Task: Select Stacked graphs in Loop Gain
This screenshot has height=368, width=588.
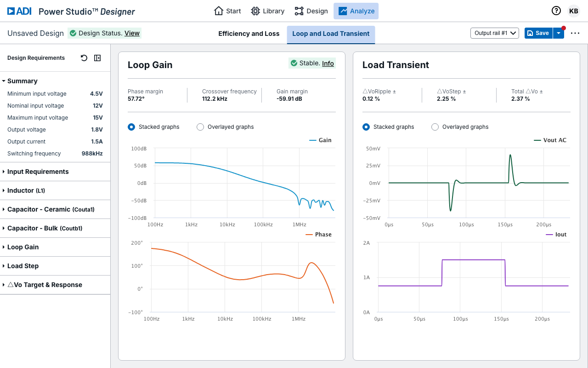Action: point(131,127)
